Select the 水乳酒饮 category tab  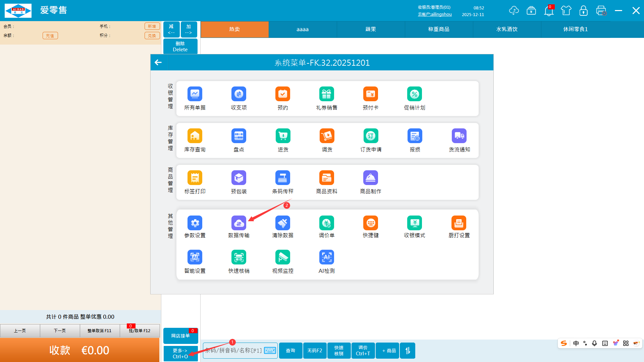[507, 29]
